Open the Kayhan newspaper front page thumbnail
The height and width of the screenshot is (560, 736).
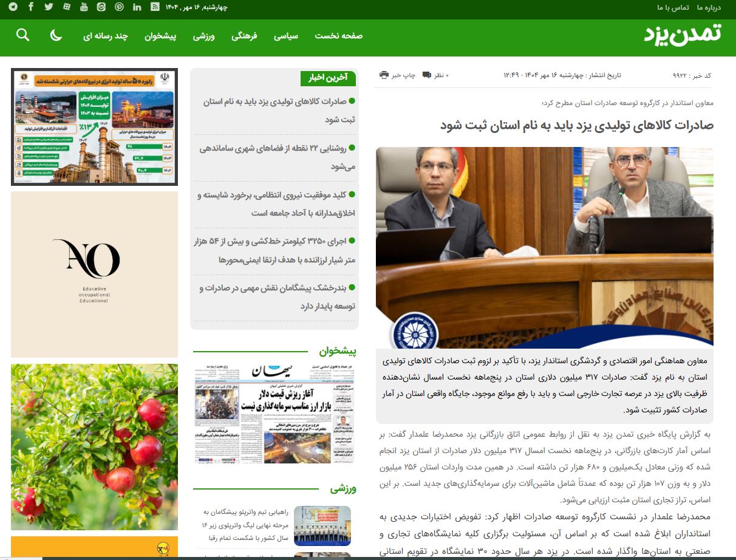pyautogui.click(x=275, y=413)
